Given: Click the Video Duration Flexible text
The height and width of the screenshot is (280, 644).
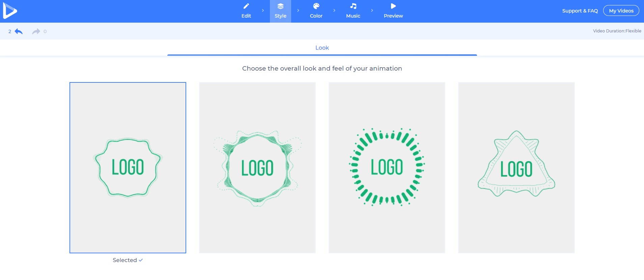Looking at the screenshot, I should pos(617,31).
